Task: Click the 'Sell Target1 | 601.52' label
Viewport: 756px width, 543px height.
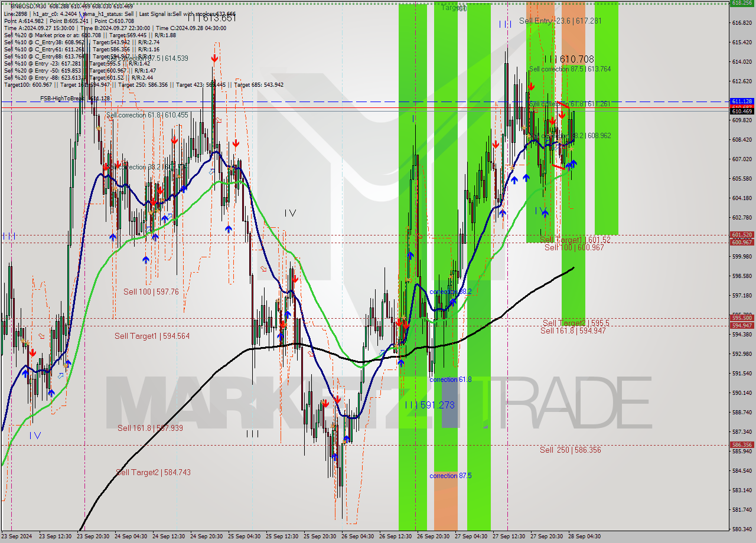Action: click(x=575, y=240)
